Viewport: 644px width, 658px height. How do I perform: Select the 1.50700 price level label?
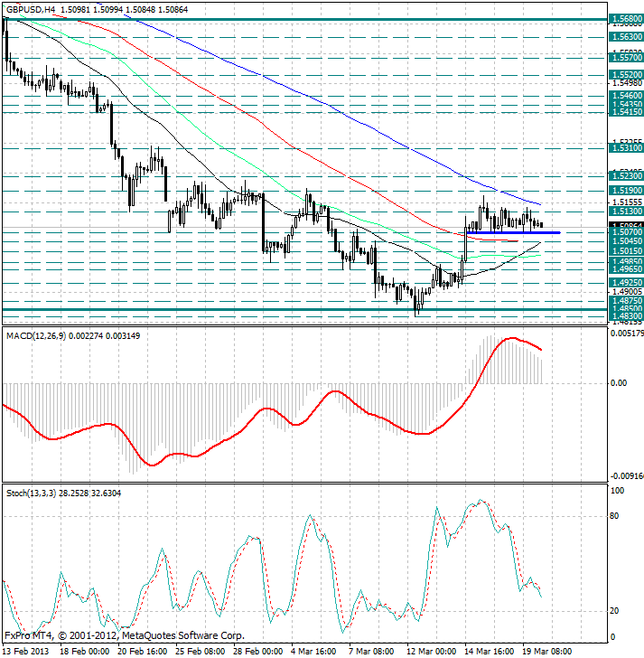626,232
